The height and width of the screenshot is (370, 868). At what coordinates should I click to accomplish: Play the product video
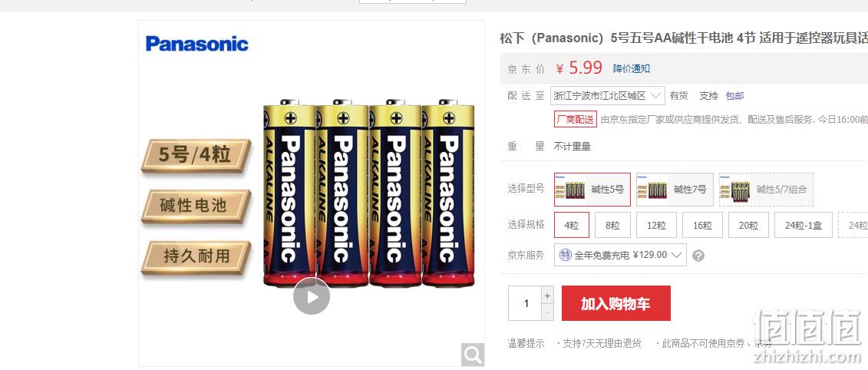[x=312, y=296]
